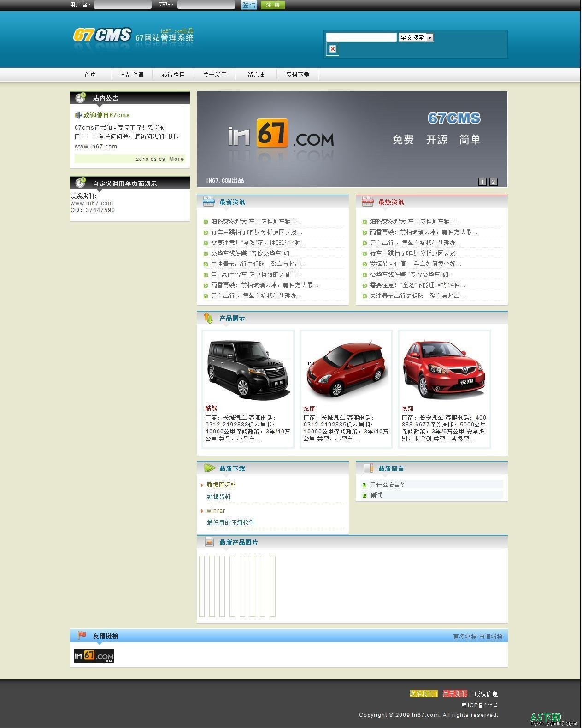The image size is (582, 728).
Task: Open 用什么语言？ message
Action: pos(387,485)
